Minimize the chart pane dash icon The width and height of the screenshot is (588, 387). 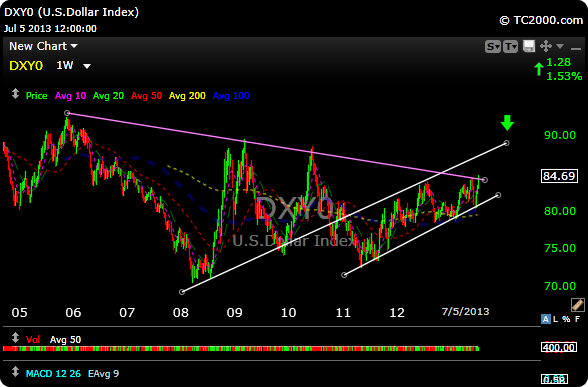point(576,48)
